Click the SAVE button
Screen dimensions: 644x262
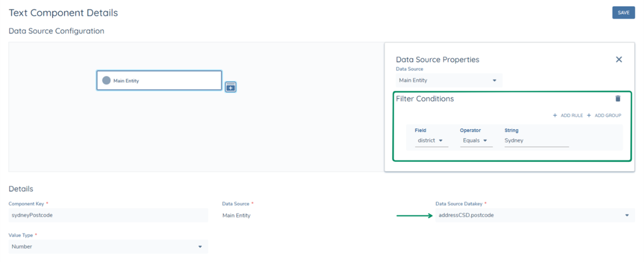coord(623,13)
